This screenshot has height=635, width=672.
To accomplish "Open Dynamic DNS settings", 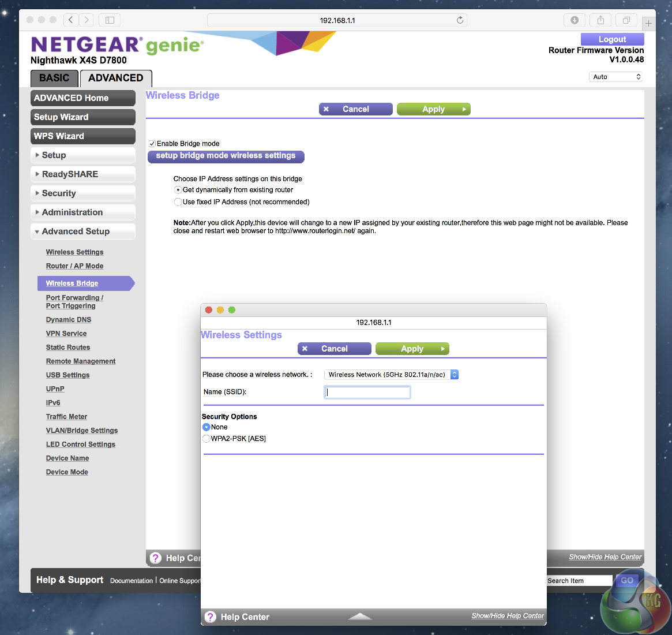I will coord(69,319).
